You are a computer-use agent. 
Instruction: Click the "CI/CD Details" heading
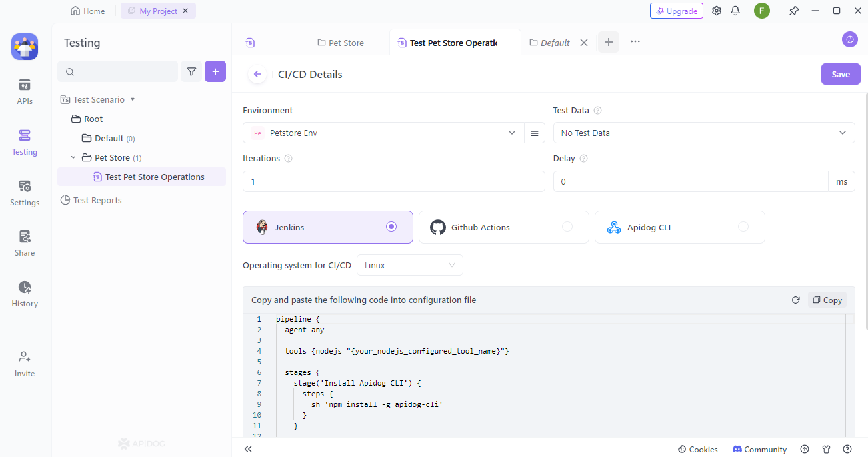click(x=310, y=75)
